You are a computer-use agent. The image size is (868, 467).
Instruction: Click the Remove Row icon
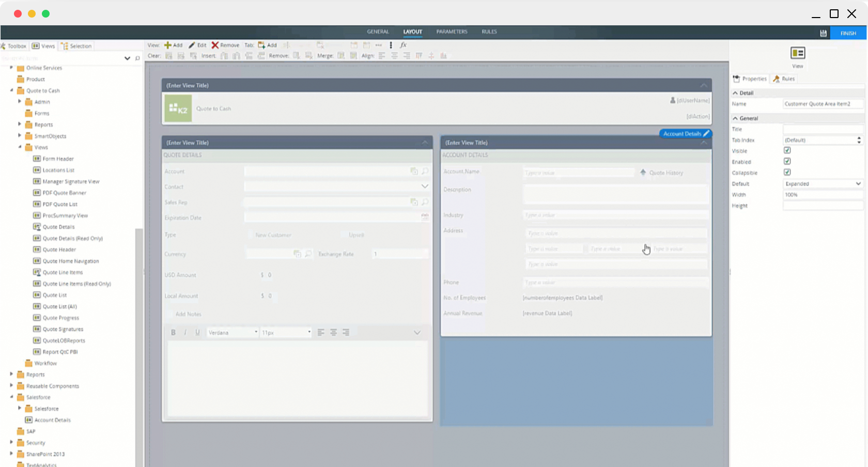[x=308, y=56]
